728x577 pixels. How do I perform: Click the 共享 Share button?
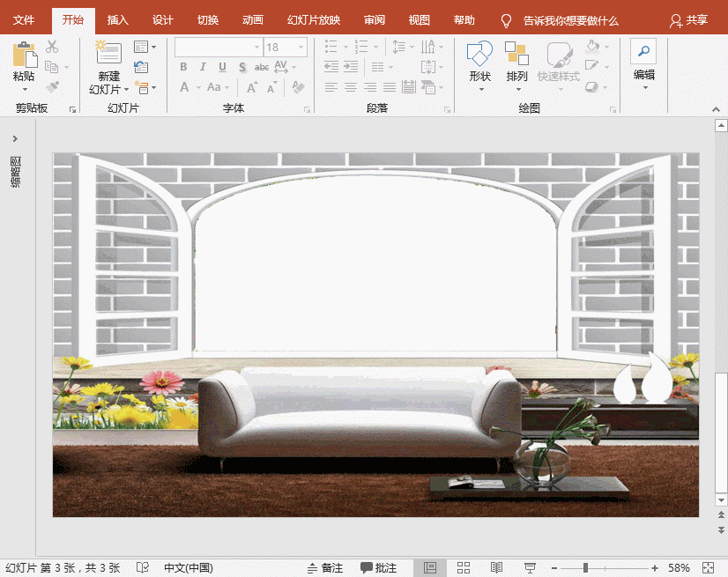[x=689, y=20]
